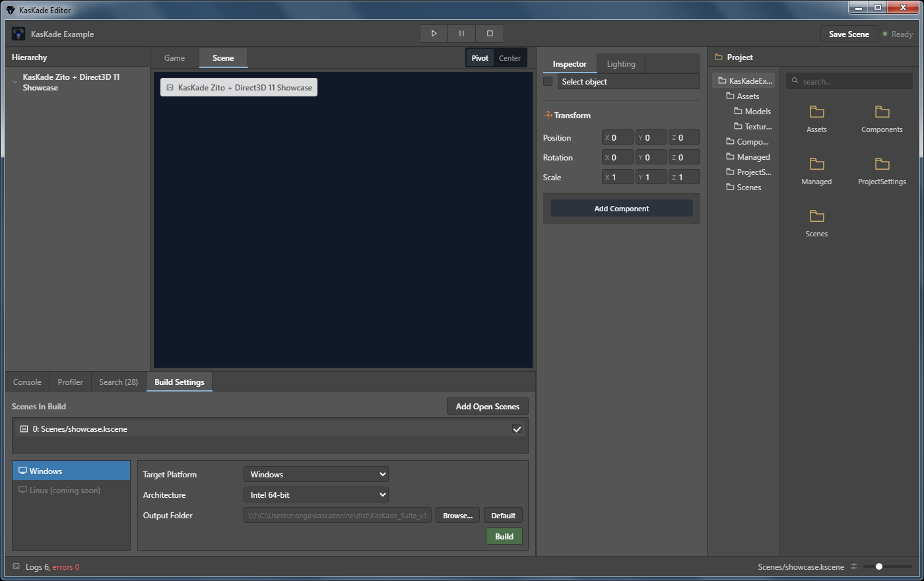Open the Components folder icon in grid

[x=882, y=112]
